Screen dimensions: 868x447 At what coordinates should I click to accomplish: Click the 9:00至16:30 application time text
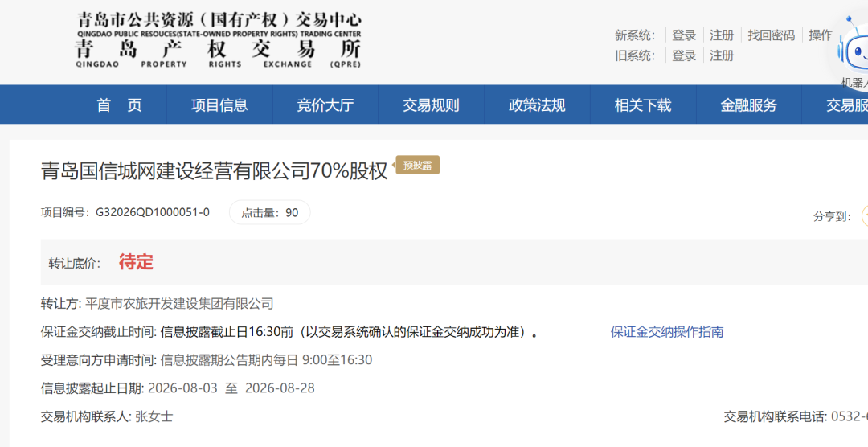point(337,360)
